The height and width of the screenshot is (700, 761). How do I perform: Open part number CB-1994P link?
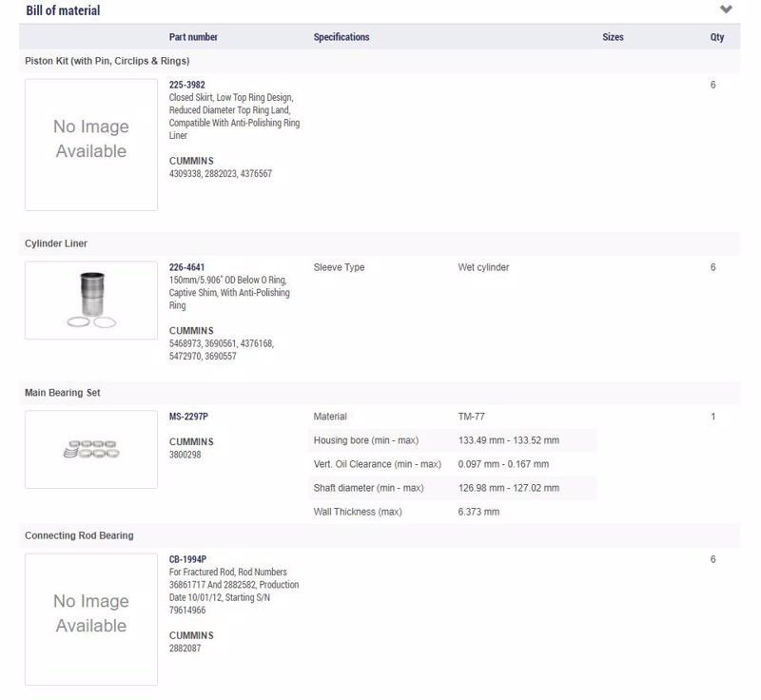[x=187, y=559]
